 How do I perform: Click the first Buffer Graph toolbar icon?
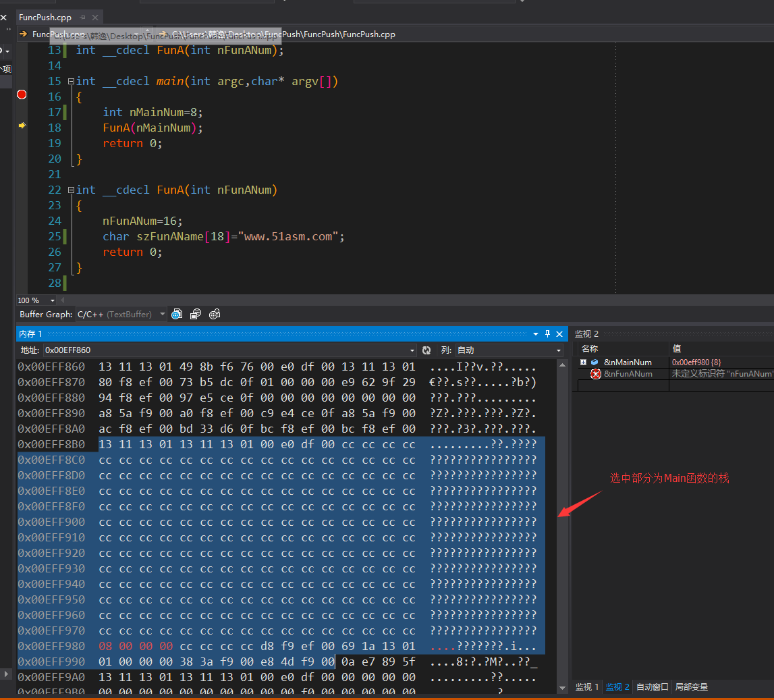pyautogui.click(x=177, y=314)
